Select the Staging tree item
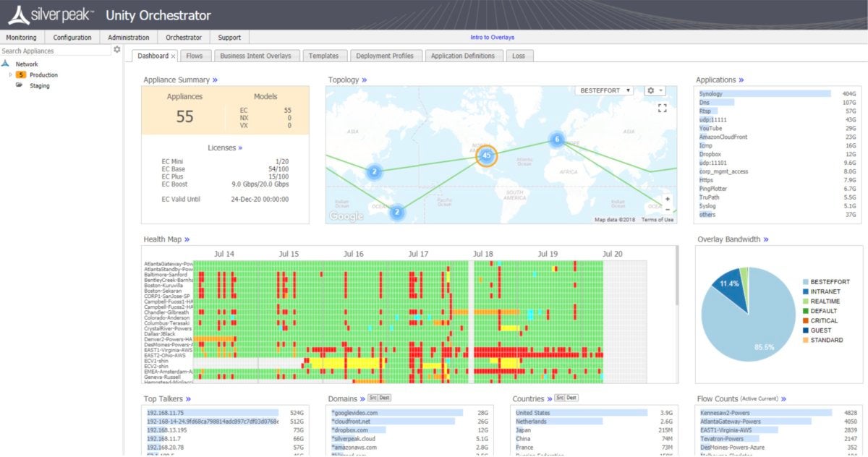This screenshot has width=868, height=457. 40,85
